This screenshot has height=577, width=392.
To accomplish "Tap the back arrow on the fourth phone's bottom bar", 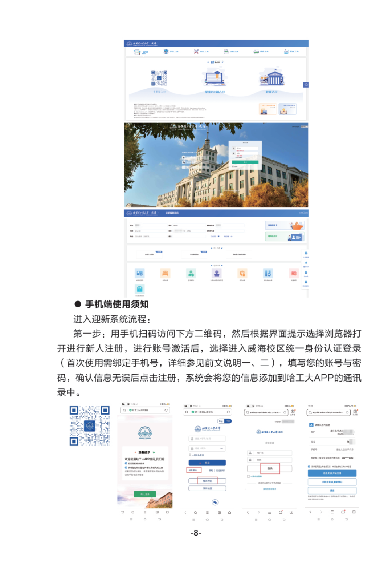I will tap(310, 512).
